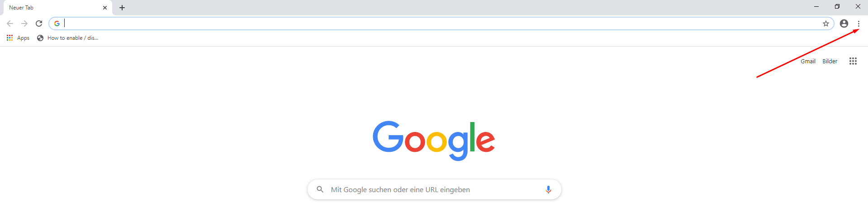The height and width of the screenshot is (212, 868).
Task: Click the Google icon in the address bar
Action: point(57,24)
